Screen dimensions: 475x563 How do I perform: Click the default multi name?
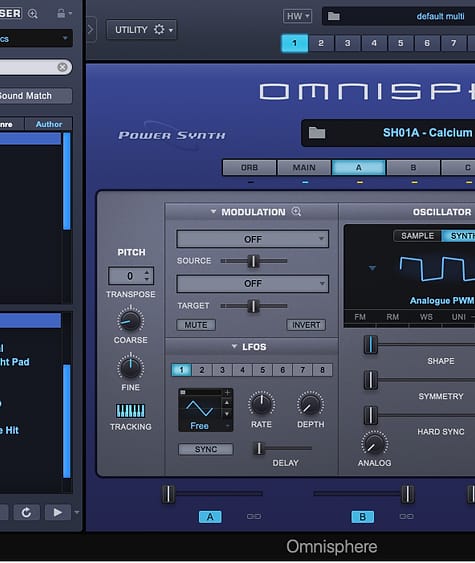pyautogui.click(x=440, y=17)
